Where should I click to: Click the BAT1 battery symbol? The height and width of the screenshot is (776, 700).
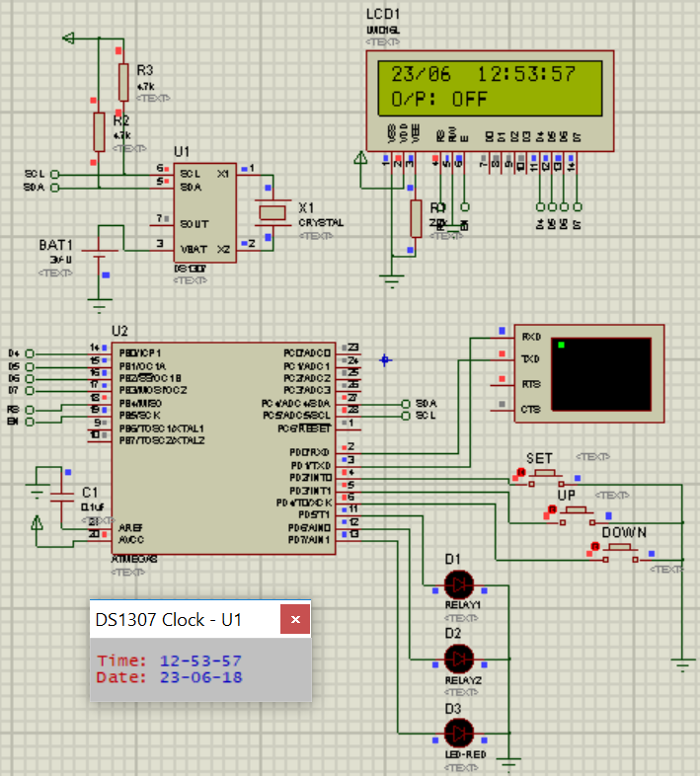tap(99, 263)
